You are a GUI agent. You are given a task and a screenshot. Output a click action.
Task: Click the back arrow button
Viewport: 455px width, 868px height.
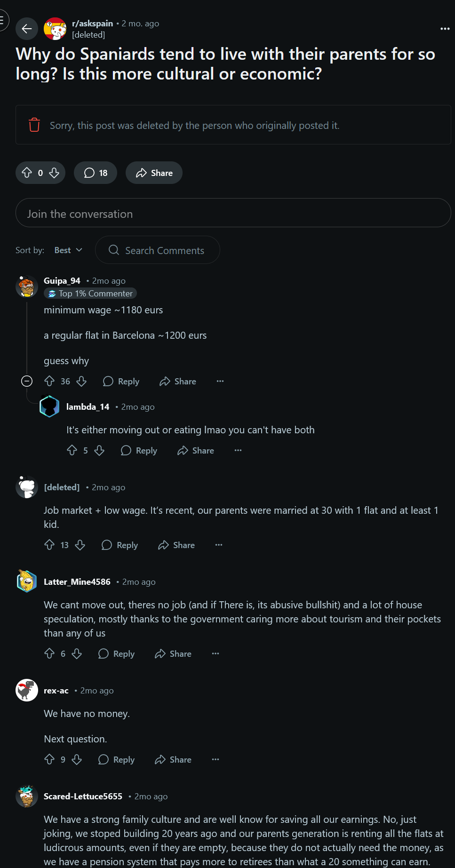(27, 29)
